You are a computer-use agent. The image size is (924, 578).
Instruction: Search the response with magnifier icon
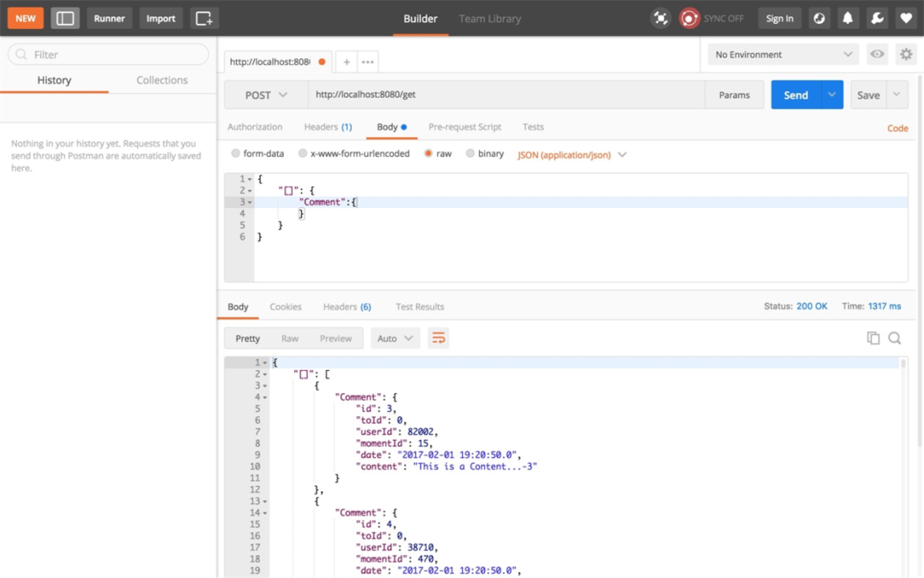click(895, 338)
